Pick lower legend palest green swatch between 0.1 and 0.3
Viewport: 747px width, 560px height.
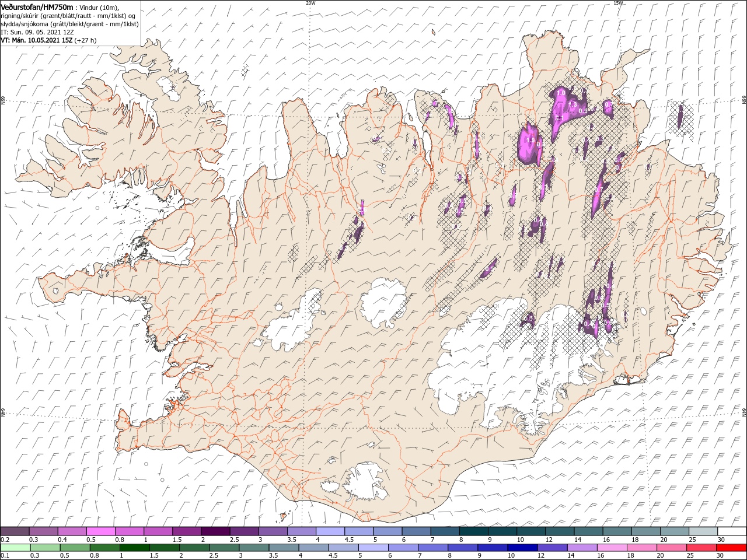click(x=15, y=548)
